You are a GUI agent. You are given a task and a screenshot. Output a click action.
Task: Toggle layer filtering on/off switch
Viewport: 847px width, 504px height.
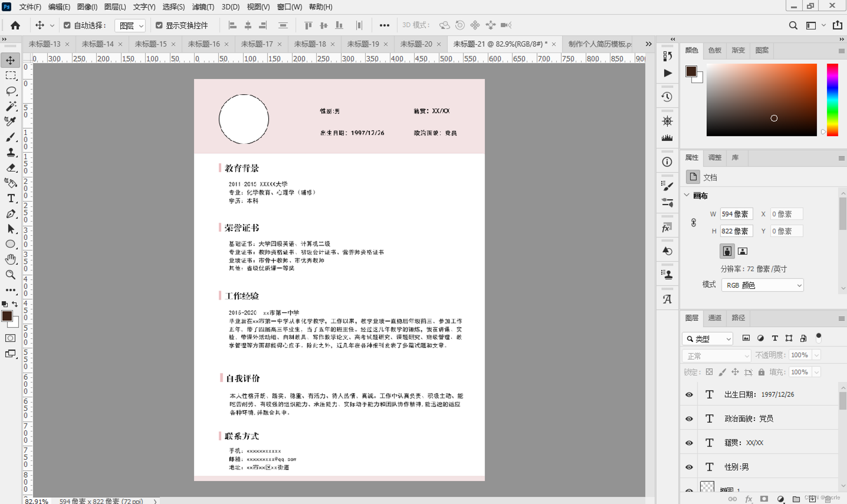819,337
